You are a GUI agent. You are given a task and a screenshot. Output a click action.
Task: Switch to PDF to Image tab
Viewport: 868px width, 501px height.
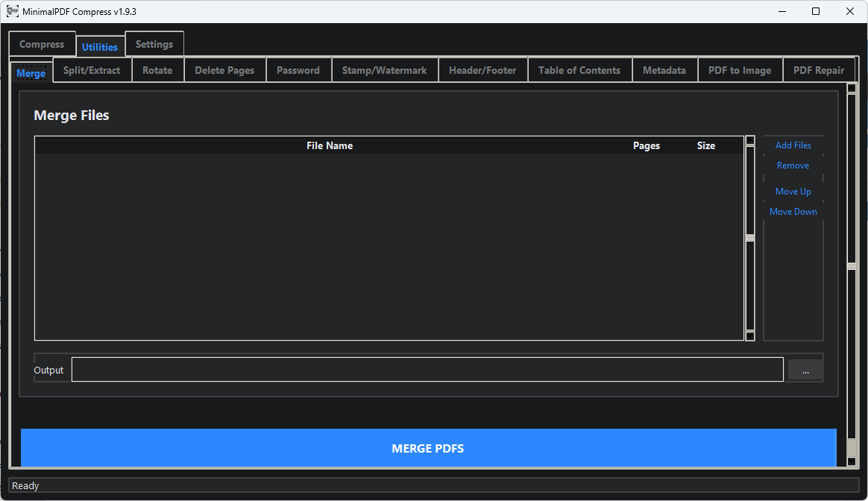(x=740, y=70)
